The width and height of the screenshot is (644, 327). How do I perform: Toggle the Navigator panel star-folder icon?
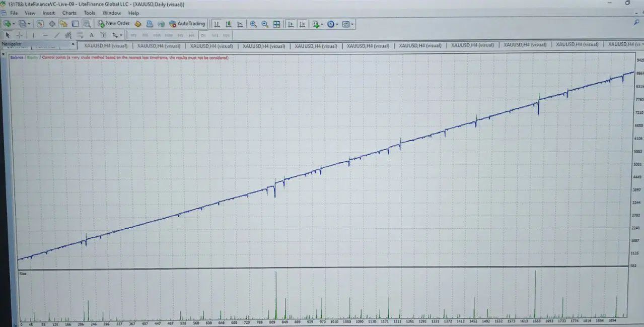63,24
